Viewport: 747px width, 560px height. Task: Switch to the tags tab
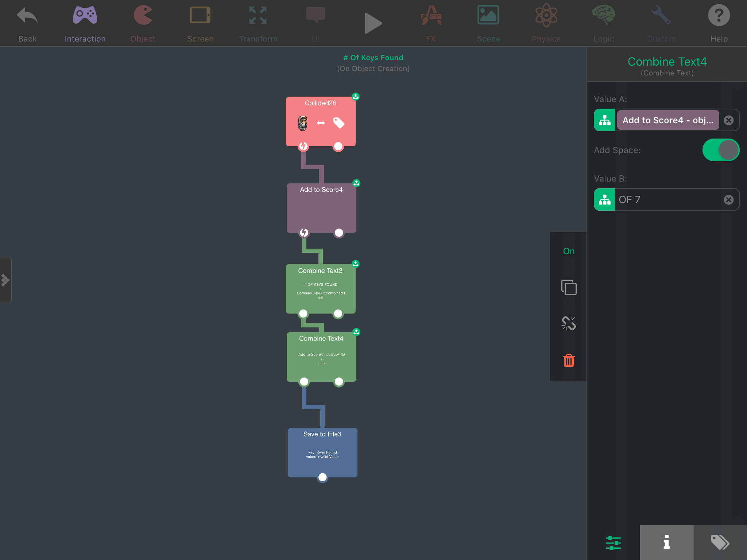(720, 542)
